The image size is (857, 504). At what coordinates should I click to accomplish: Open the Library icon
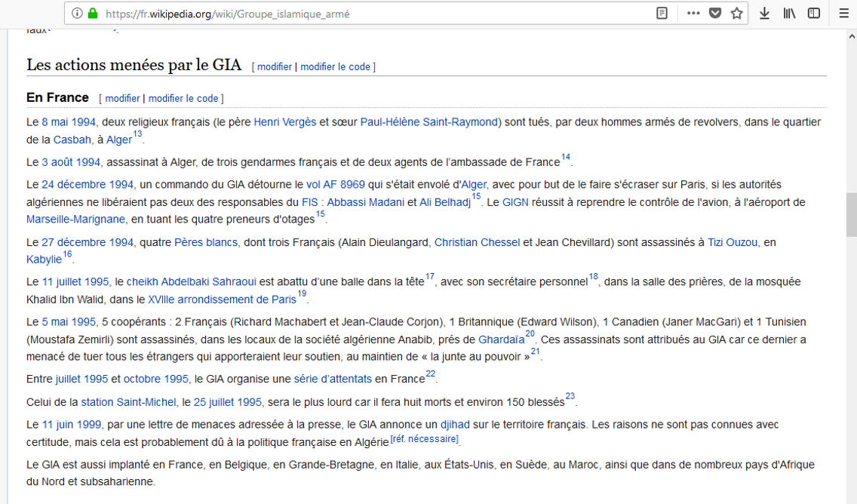(x=789, y=13)
